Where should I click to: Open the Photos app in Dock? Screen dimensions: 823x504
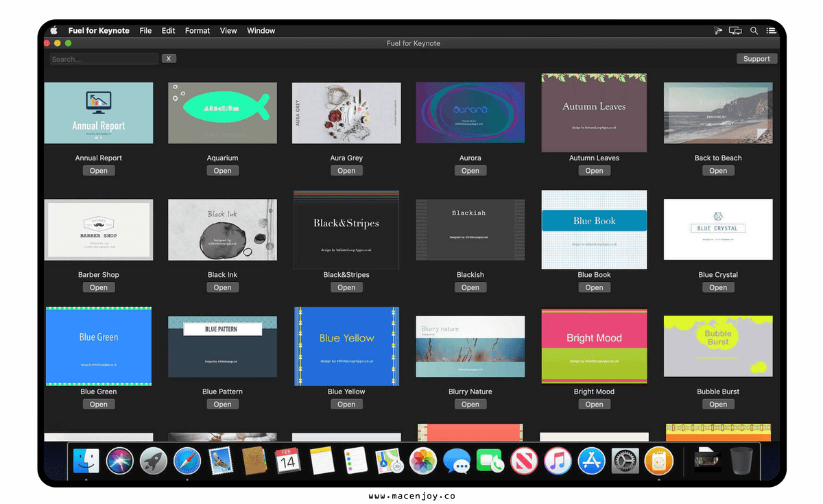pos(423,461)
